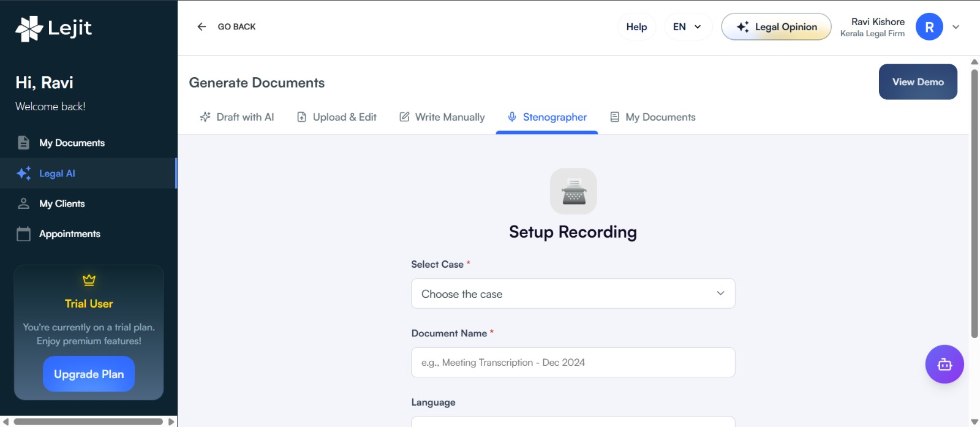
Task: Switch to the Upload & Edit tab
Action: (x=337, y=117)
